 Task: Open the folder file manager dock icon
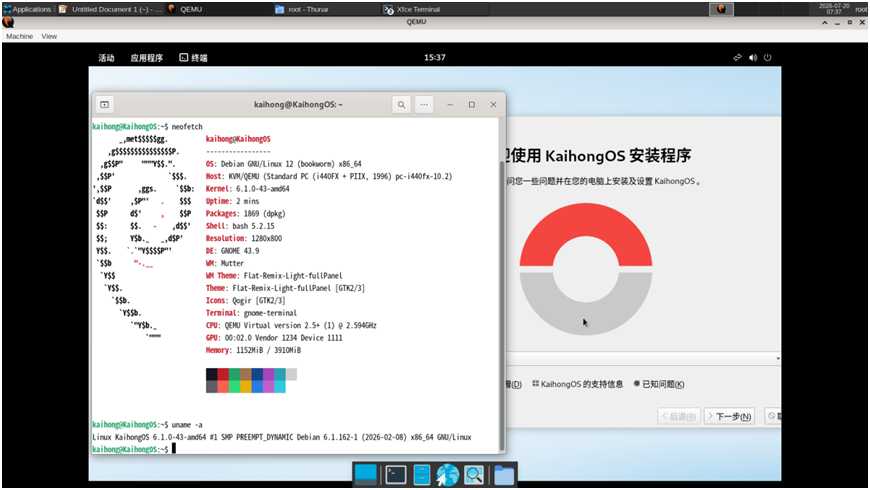pos(503,476)
